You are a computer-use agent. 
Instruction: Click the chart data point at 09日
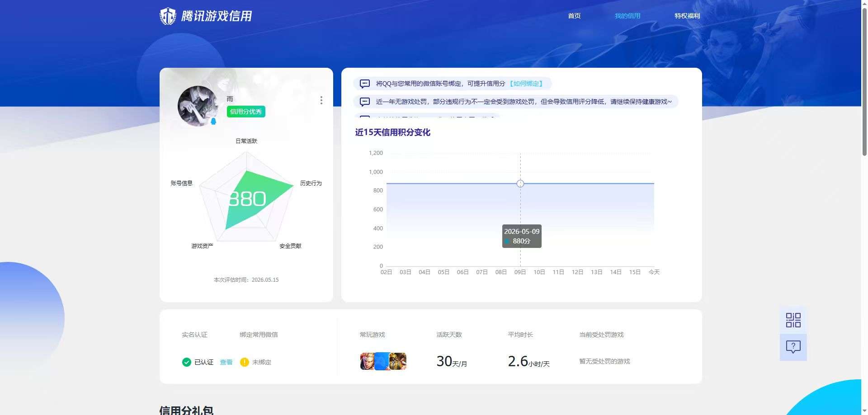click(x=520, y=183)
